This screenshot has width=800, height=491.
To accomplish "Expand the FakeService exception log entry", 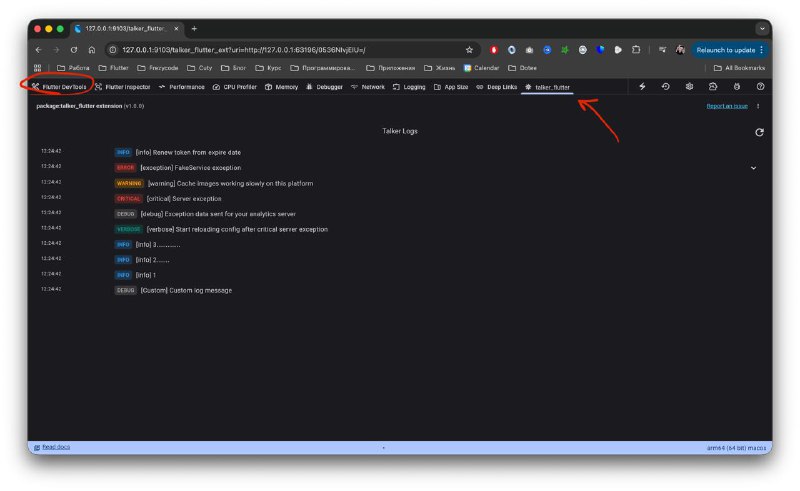I will (x=753, y=168).
